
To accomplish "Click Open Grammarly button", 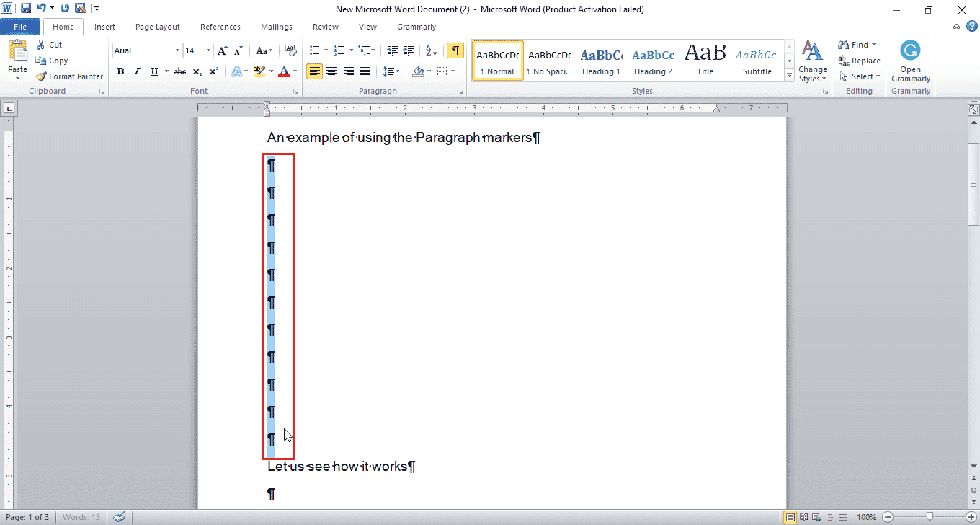I will click(x=911, y=61).
